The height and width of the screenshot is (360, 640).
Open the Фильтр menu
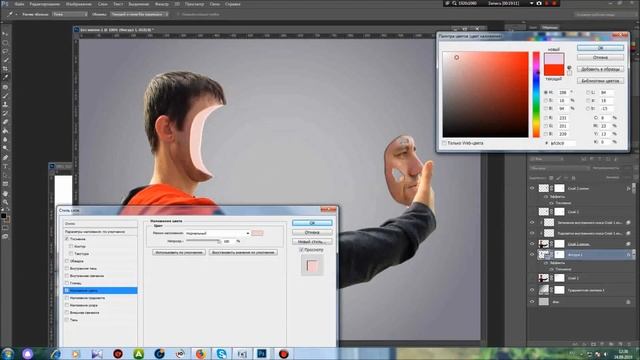coord(162,4)
